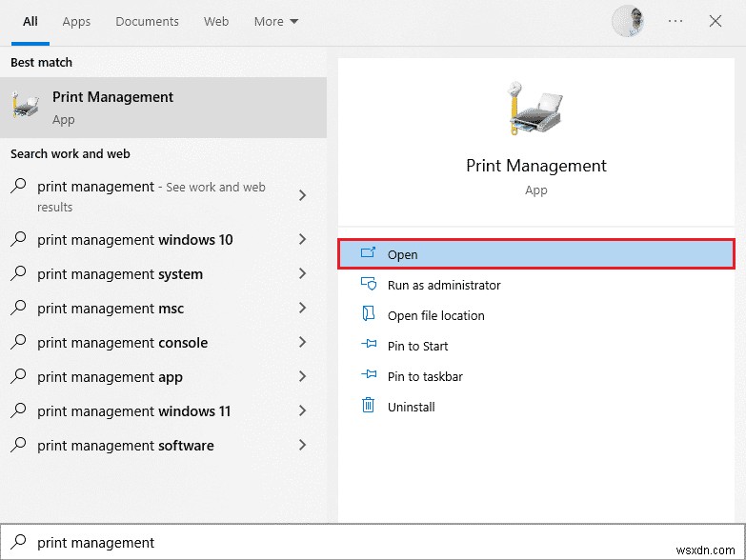Image resolution: width=746 pixels, height=560 pixels.
Task: Click Open to launch Print Management
Action: [402, 254]
